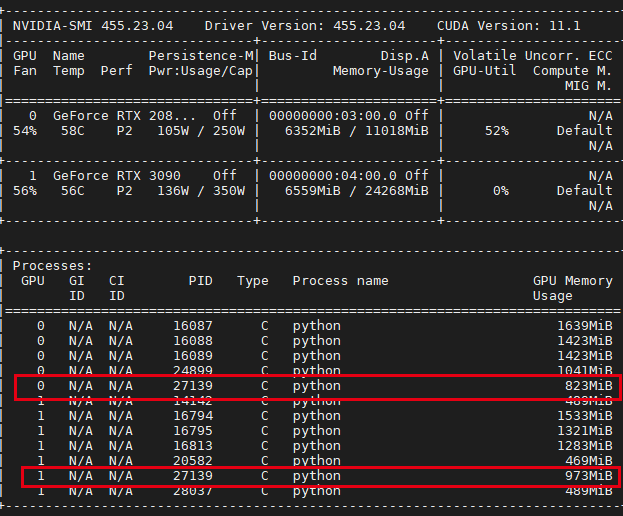The height and width of the screenshot is (516, 623).
Task: Click the 1283MiB memory value
Action: point(585,446)
